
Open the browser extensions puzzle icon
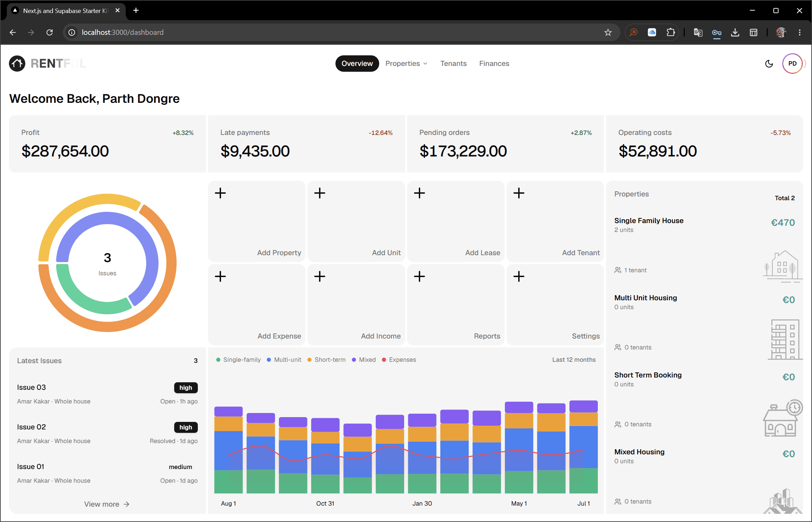click(671, 32)
